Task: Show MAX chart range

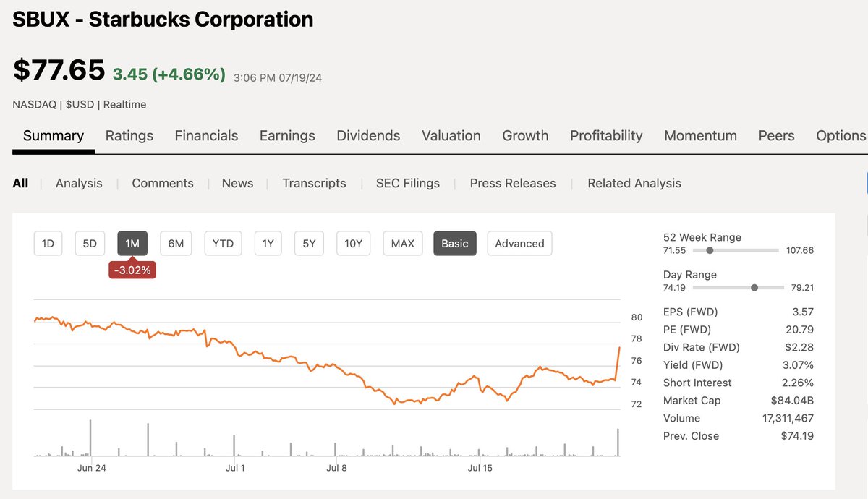Action: [402, 244]
